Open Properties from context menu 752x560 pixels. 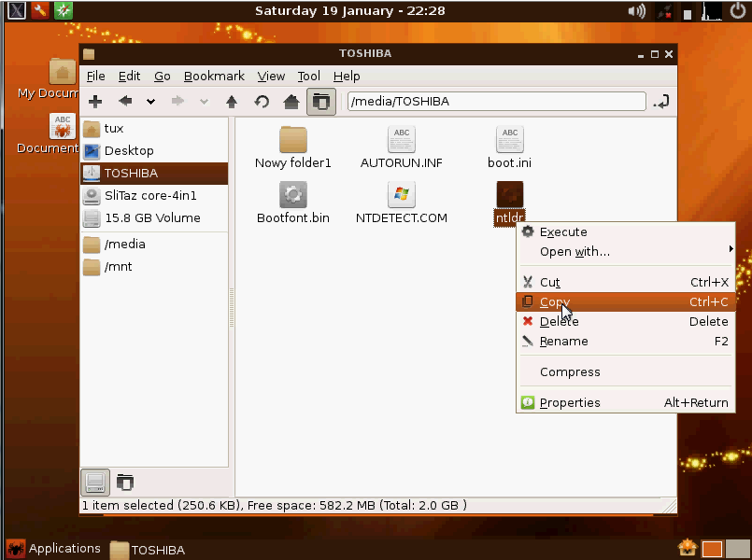625,403
